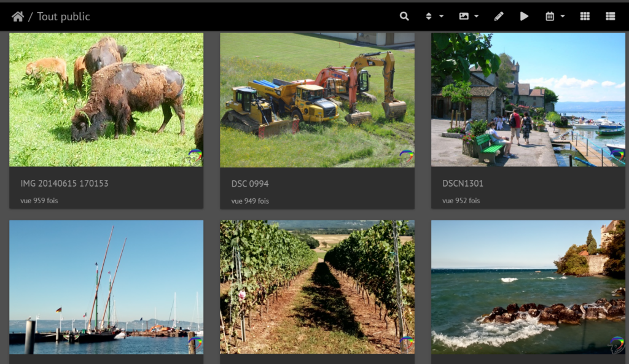The width and height of the screenshot is (629, 364).
Task: Expand the sort order dropdown
Action: click(x=434, y=17)
